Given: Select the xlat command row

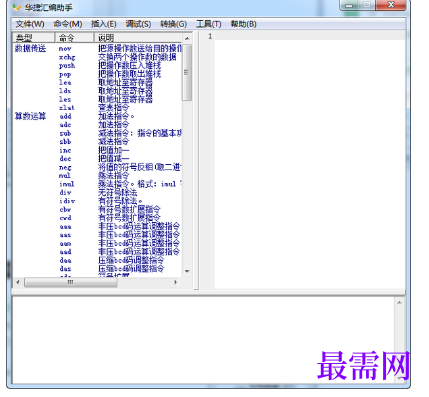Looking at the screenshot, I should [x=97, y=108].
